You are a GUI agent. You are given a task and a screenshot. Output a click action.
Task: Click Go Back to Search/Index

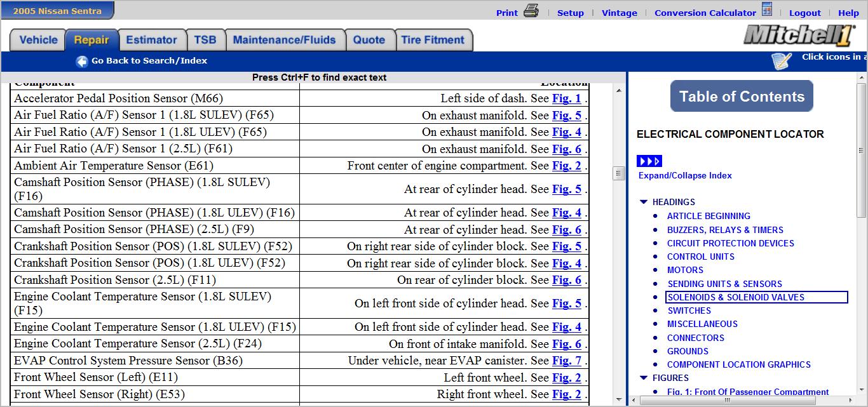coord(149,61)
